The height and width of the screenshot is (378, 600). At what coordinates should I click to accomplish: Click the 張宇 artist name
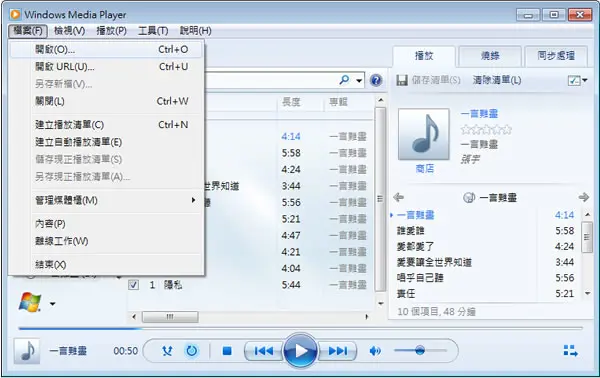tap(470, 160)
